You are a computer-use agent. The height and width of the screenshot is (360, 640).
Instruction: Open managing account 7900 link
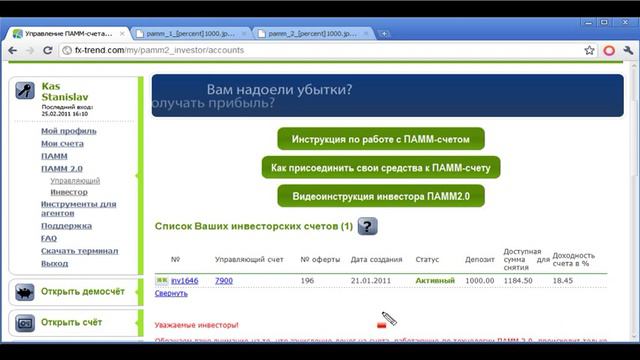click(224, 280)
